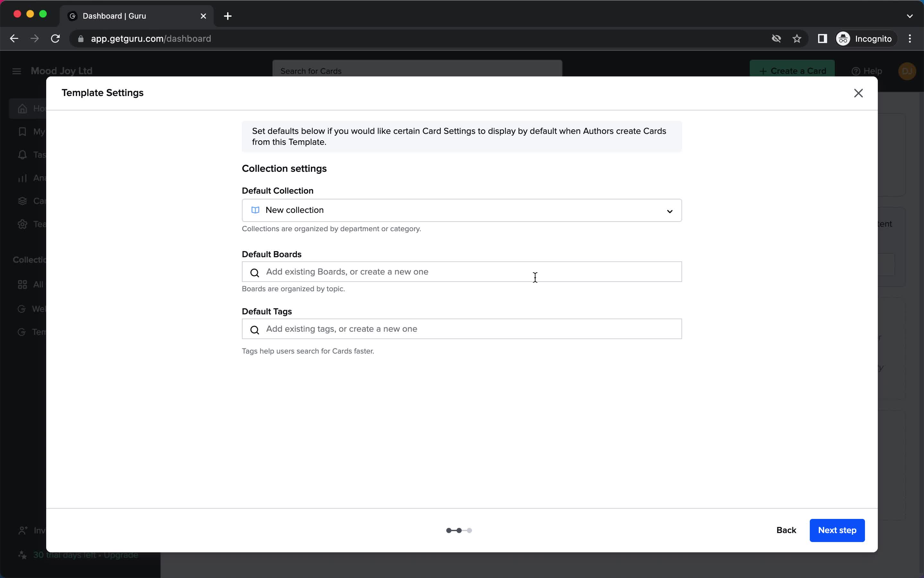The width and height of the screenshot is (924, 578).
Task: Navigate back in the browser
Action: tap(14, 39)
